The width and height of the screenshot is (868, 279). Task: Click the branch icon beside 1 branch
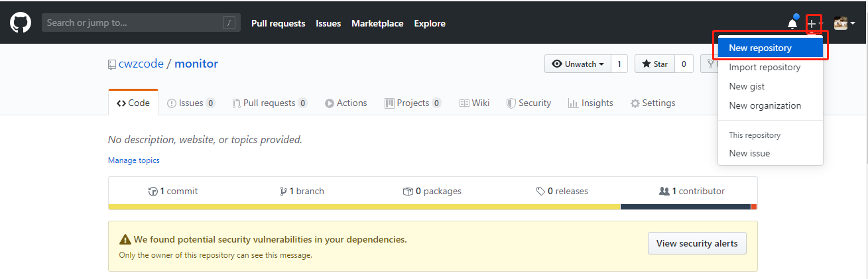(x=284, y=192)
